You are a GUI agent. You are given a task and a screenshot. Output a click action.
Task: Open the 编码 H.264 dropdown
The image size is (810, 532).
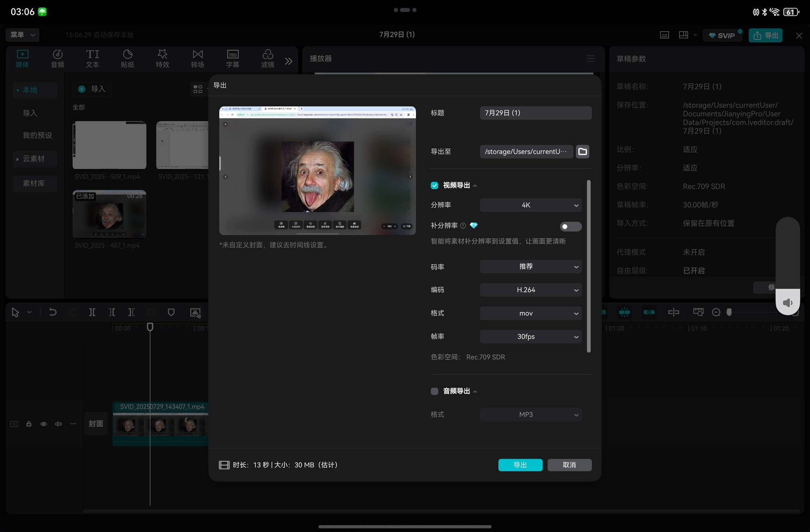(531, 290)
